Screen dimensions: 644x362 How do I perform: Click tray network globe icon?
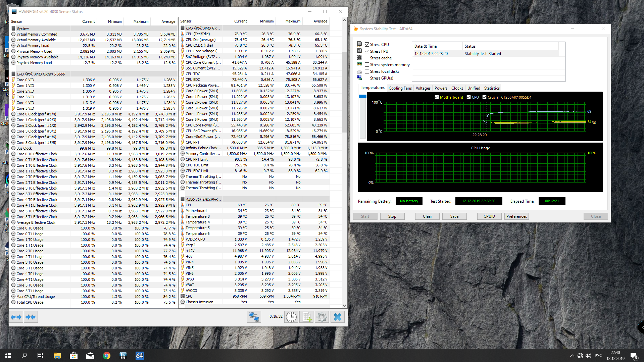(580, 356)
